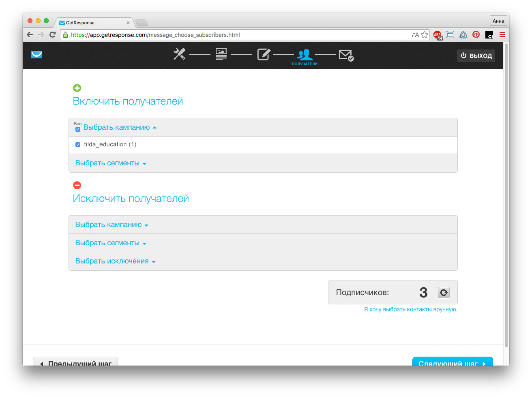Click the GetResponse envelope logo
Image resolution: width=532 pixels, height=398 pixels.
36,55
